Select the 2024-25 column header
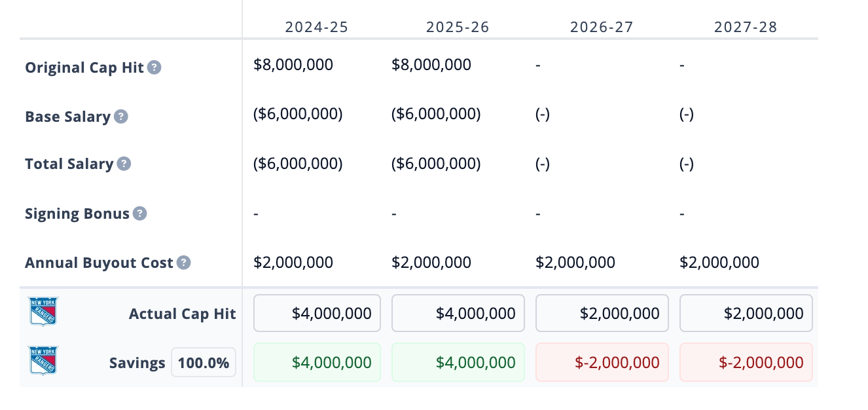Viewport: 868px width, 410px height. [x=317, y=28]
